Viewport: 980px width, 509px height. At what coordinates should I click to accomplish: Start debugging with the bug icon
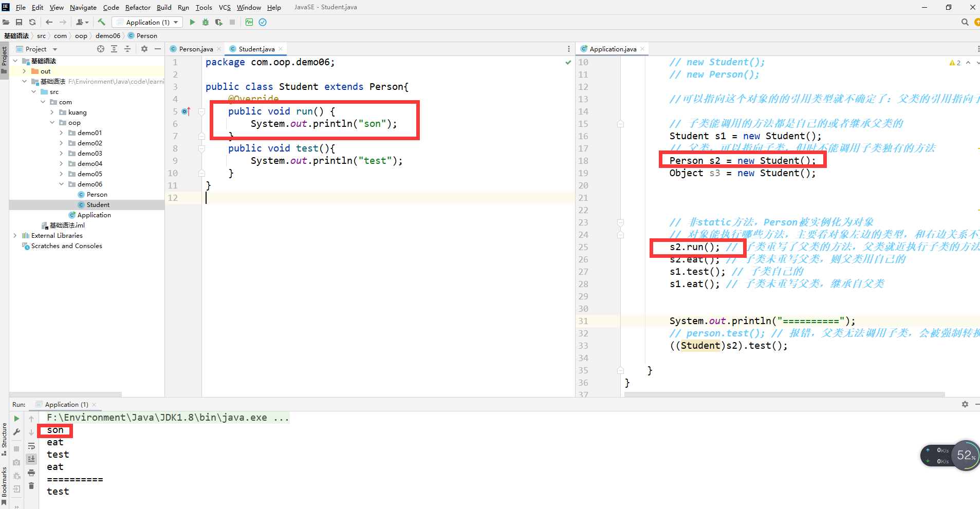206,22
